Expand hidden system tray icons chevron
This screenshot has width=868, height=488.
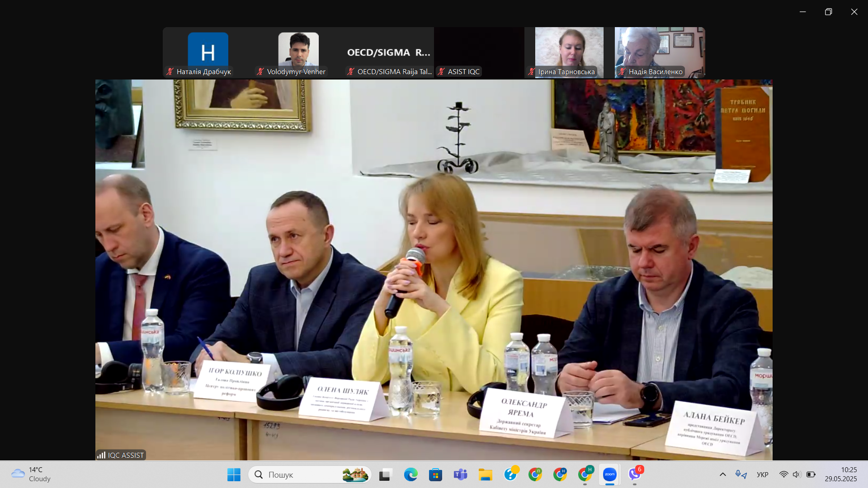(x=722, y=474)
